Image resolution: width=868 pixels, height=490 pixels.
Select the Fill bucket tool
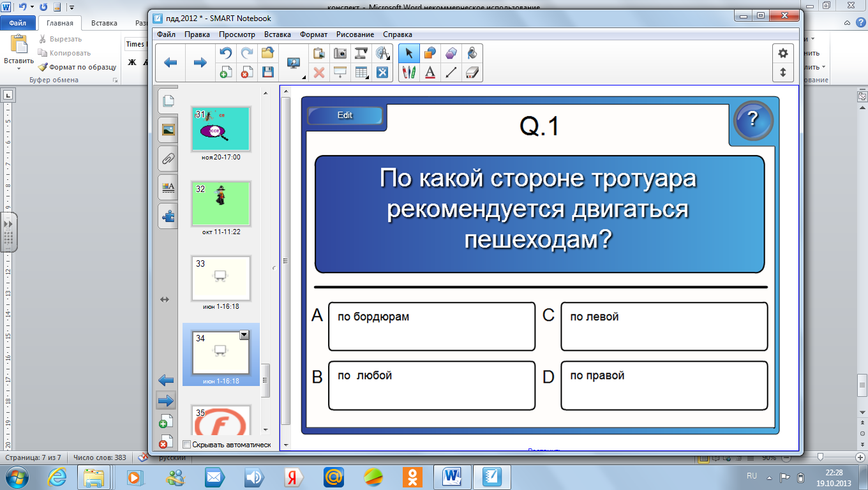(x=472, y=54)
